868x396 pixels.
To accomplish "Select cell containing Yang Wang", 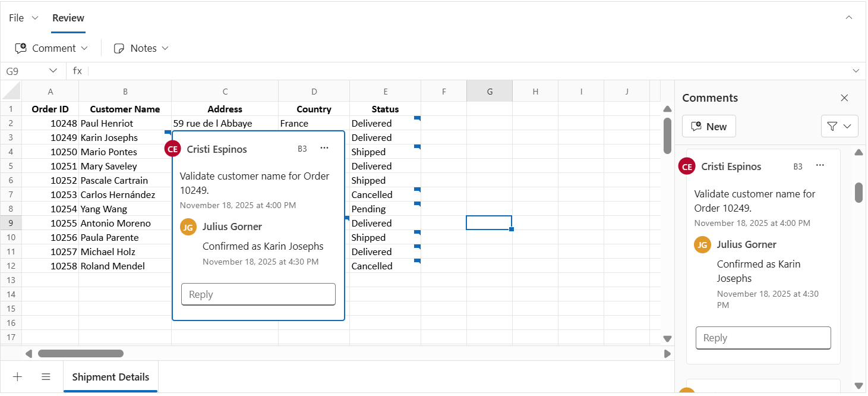I will pos(125,209).
